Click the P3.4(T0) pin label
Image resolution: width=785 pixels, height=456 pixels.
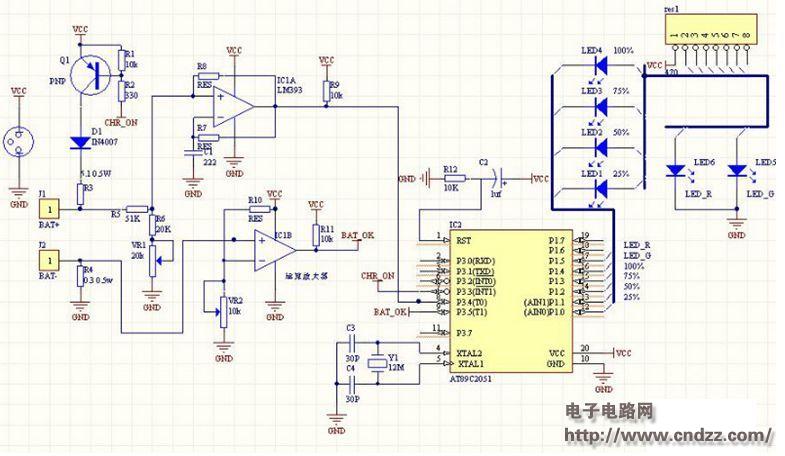472,302
